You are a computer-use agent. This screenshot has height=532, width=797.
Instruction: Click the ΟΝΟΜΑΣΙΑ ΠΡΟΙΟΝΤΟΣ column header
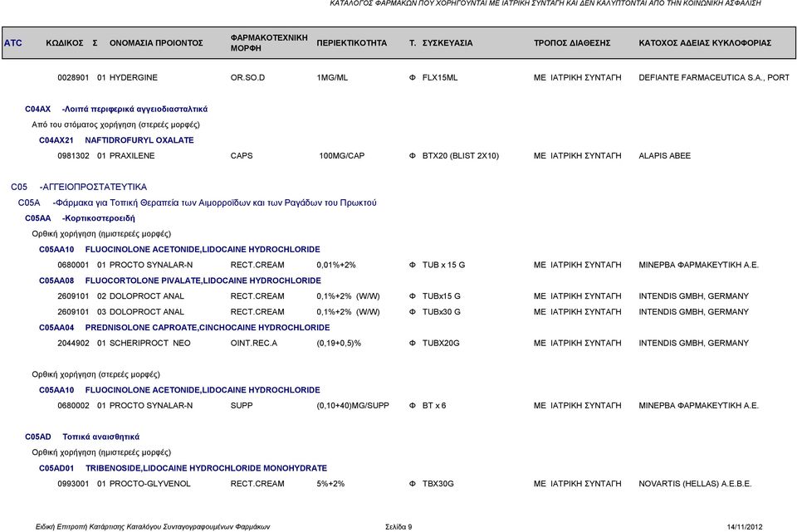coord(156,42)
